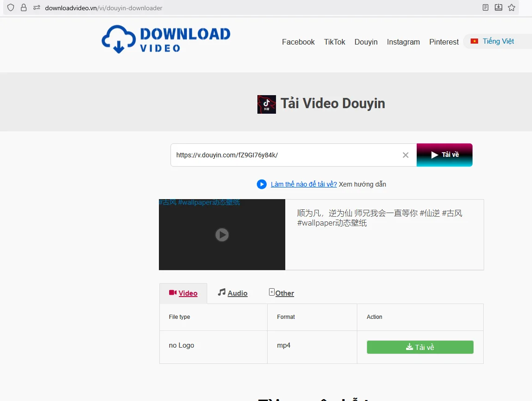Navigate to the Instagram downloader
The height and width of the screenshot is (401, 532).
[x=403, y=42]
